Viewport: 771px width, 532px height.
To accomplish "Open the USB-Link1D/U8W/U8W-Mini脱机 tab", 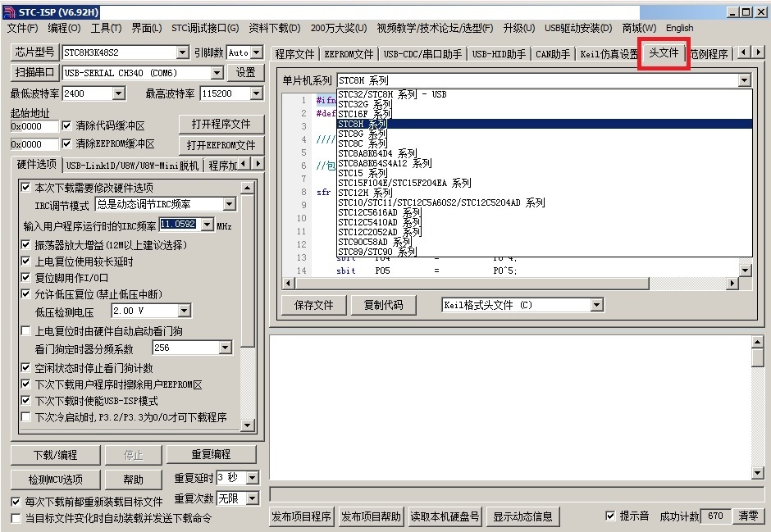I will [x=132, y=166].
